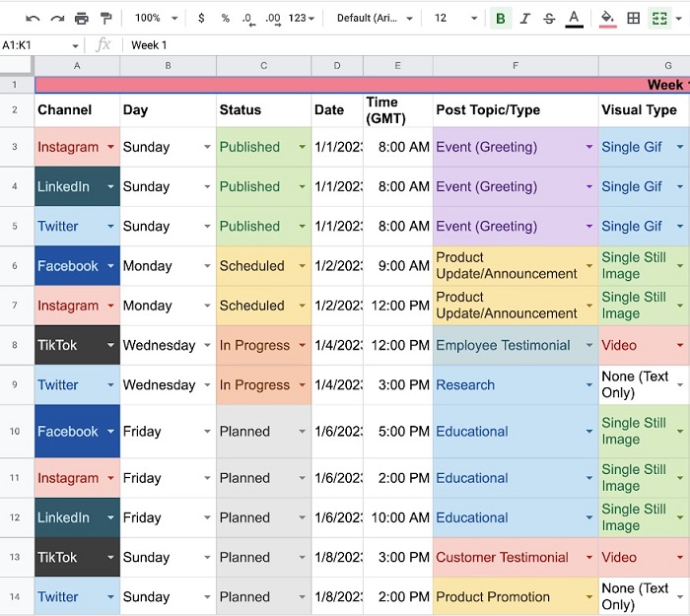The image size is (690, 616).
Task: Open the Default (Arial) font dropdown
Action: click(375, 18)
